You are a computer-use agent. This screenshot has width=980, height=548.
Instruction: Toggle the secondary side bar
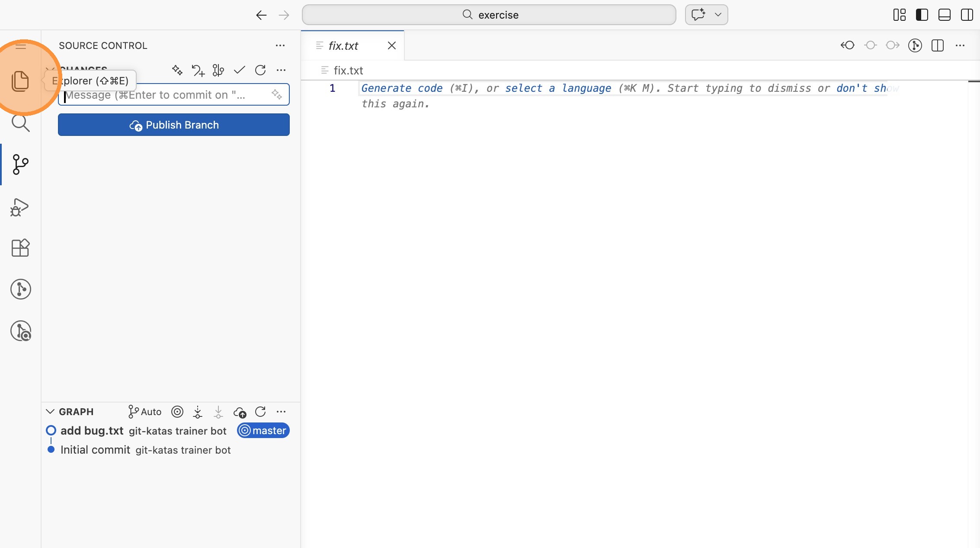967,15
